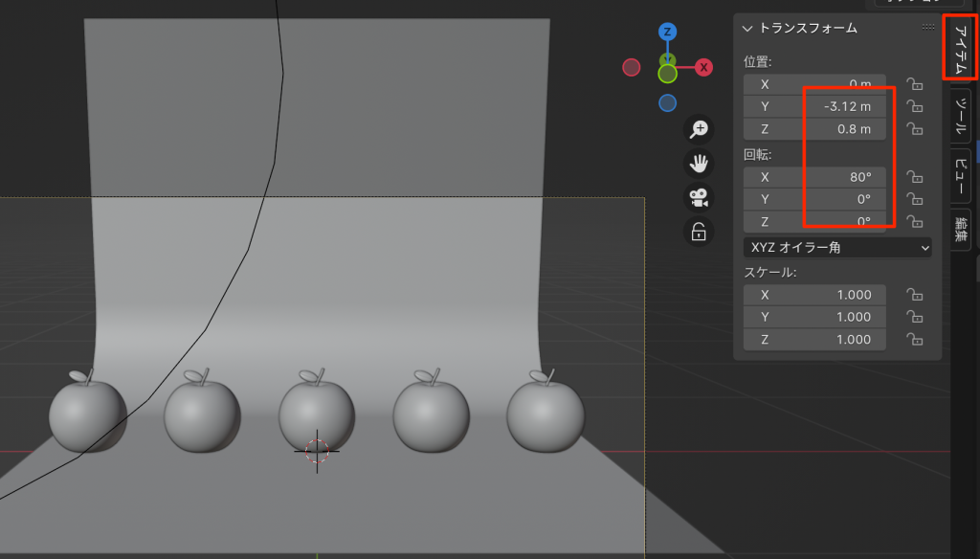Select the 編集 sidebar tab
The width and height of the screenshot is (980, 559).
tap(961, 230)
